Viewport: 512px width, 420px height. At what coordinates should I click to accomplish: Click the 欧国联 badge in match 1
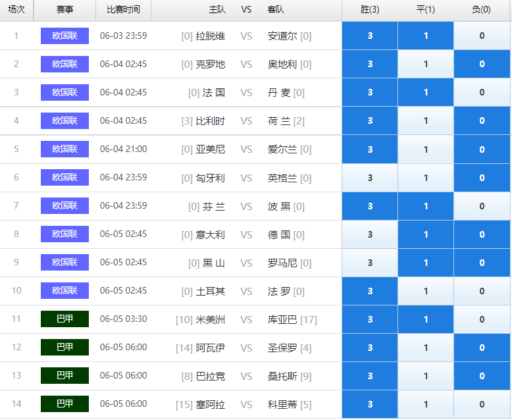coord(64,36)
